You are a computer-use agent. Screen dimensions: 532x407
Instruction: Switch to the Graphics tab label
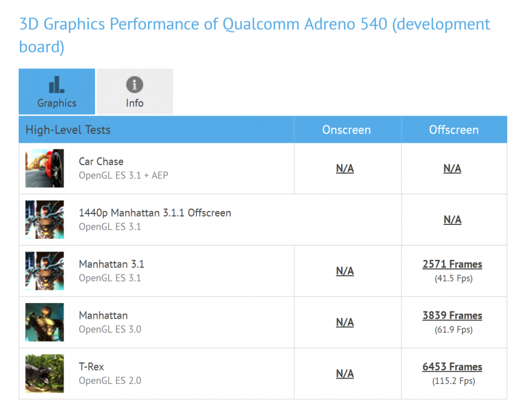pos(57,103)
